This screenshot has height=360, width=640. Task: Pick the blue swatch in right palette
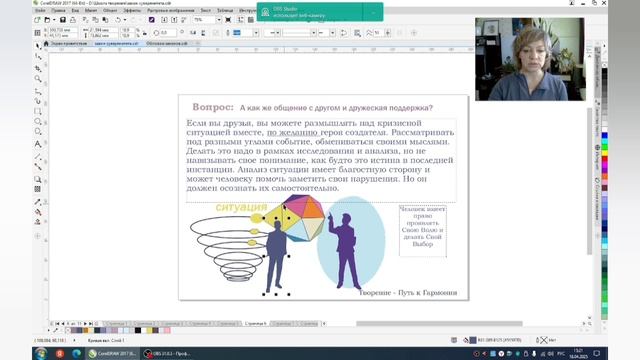[x=604, y=135]
